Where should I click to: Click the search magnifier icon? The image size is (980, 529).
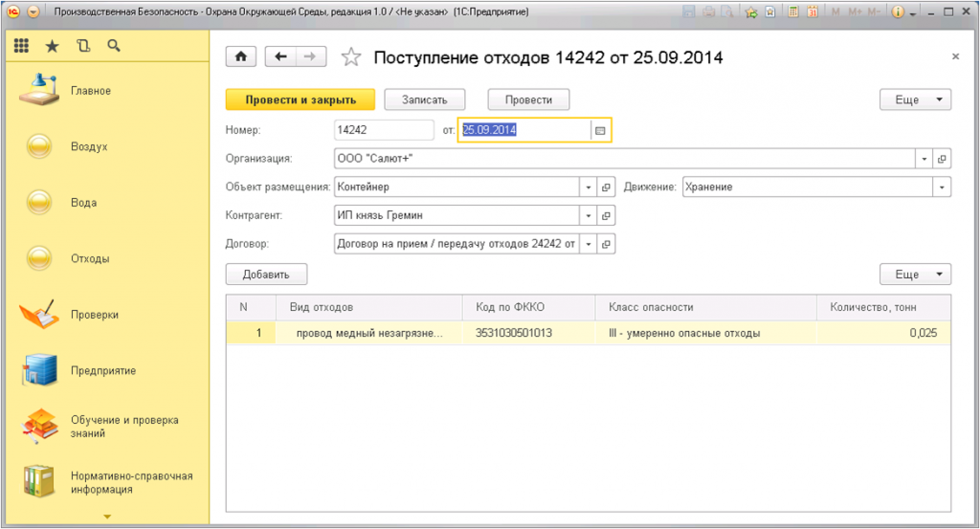[114, 46]
